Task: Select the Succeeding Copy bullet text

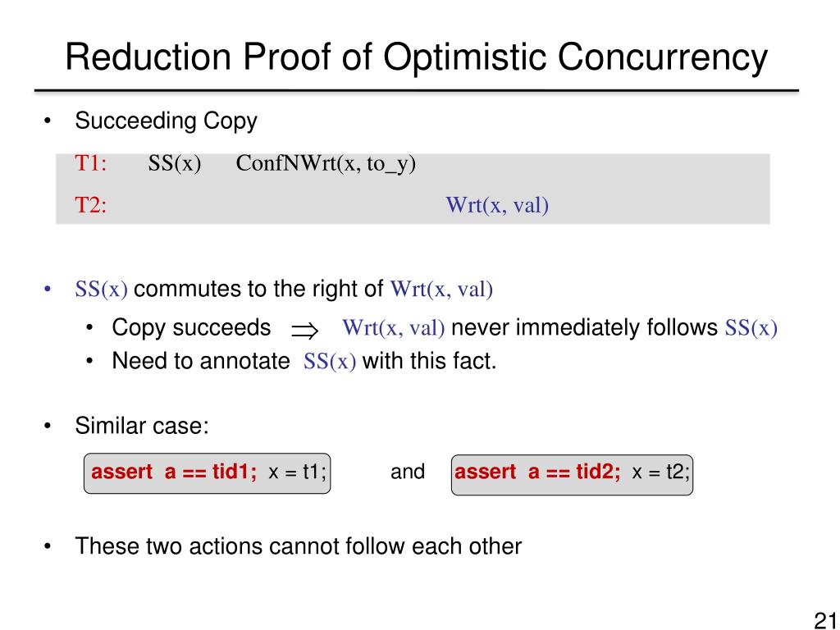Action: [x=166, y=121]
